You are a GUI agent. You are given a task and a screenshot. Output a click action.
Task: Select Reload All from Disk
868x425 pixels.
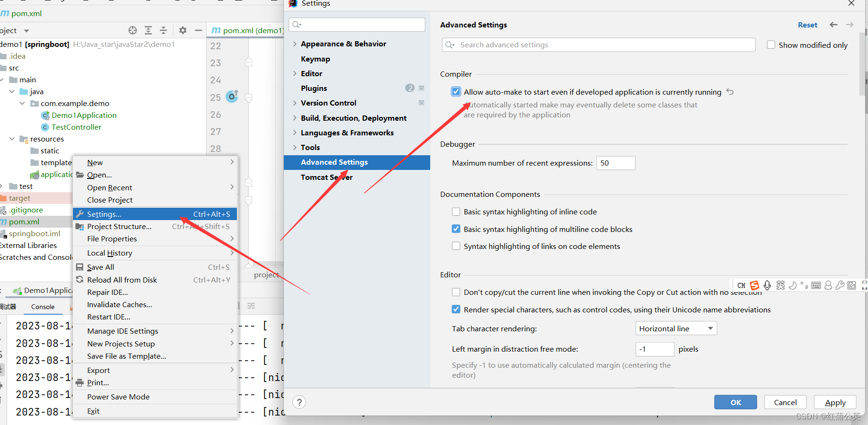[155, 280]
